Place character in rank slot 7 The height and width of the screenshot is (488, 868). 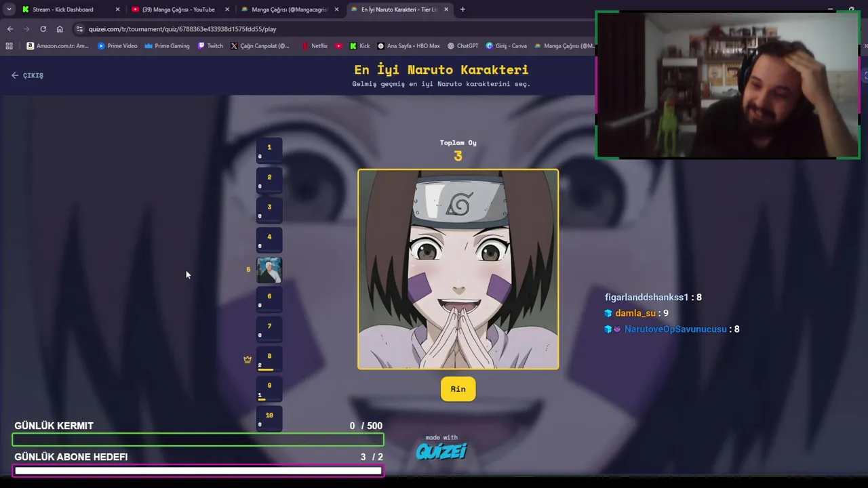coord(269,330)
